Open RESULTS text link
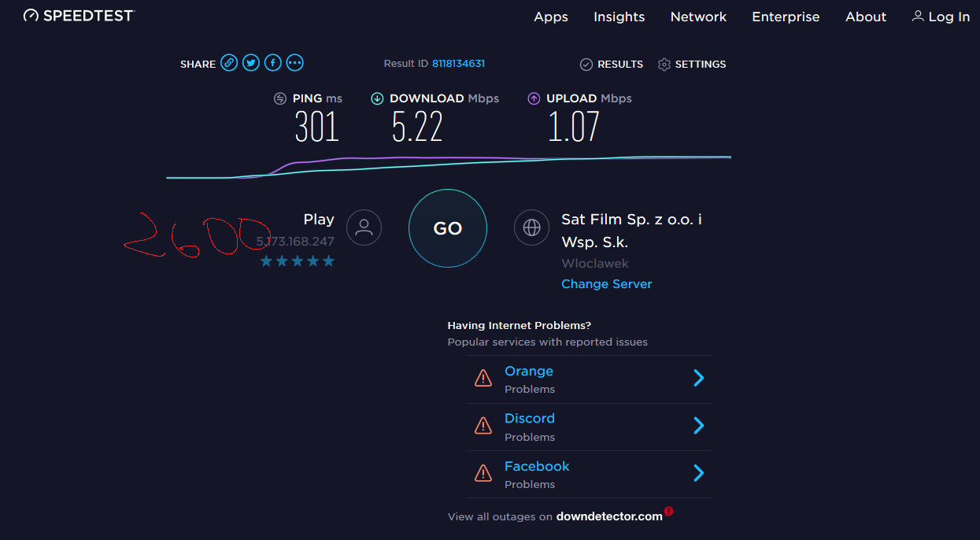980x540 pixels. (x=620, y=65)
